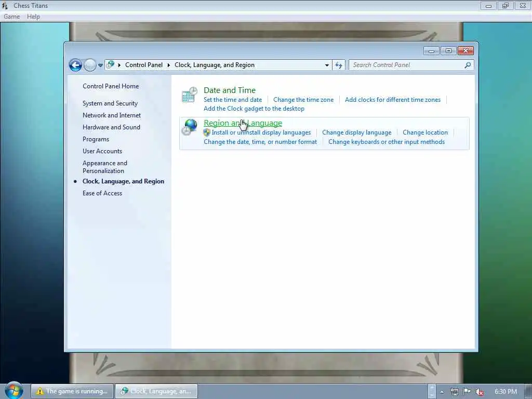
Task: Click the Chess Titans title bar icon
Action: click(x=5, y=5)
